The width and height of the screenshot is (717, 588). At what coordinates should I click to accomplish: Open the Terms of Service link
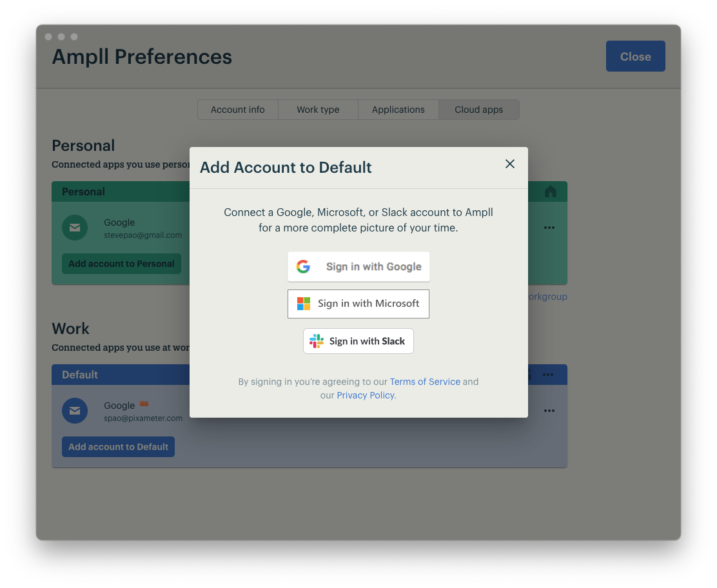(x=425, y=382)
